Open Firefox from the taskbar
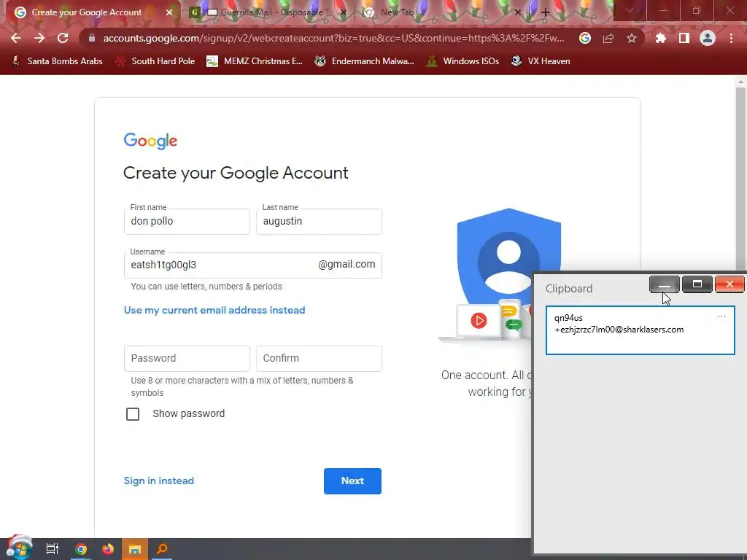 pos(108,549)
